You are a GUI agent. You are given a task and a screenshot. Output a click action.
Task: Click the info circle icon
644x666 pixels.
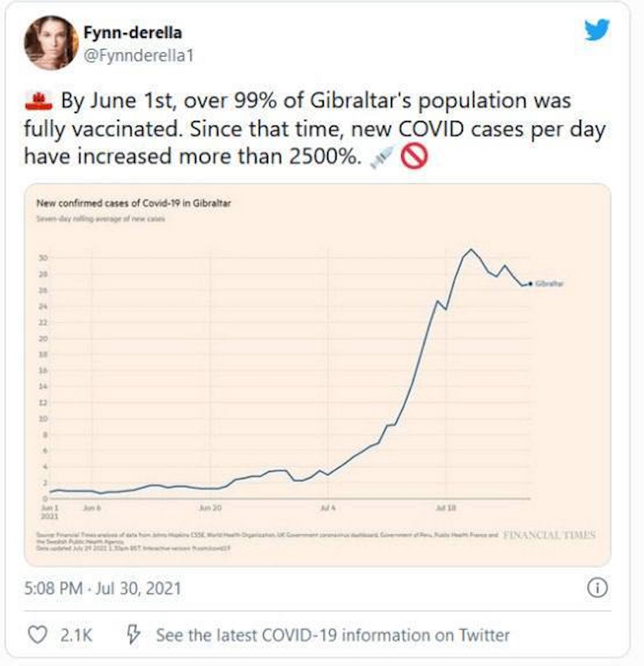coord(597,587)
